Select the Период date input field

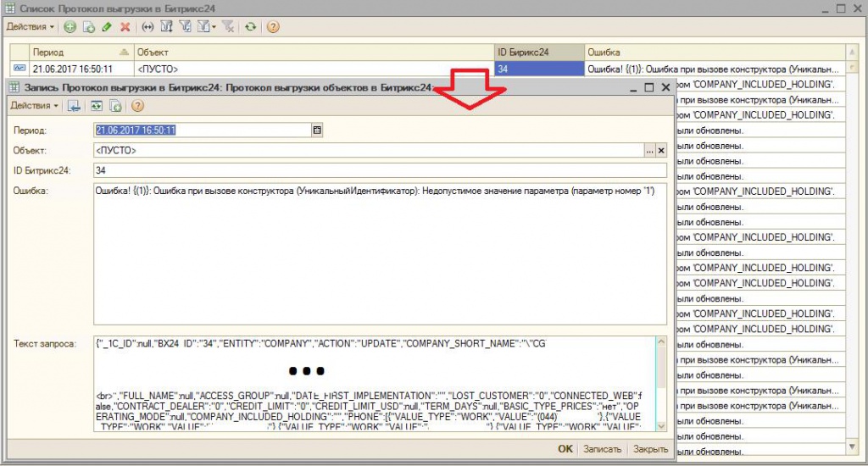point(203,130)
